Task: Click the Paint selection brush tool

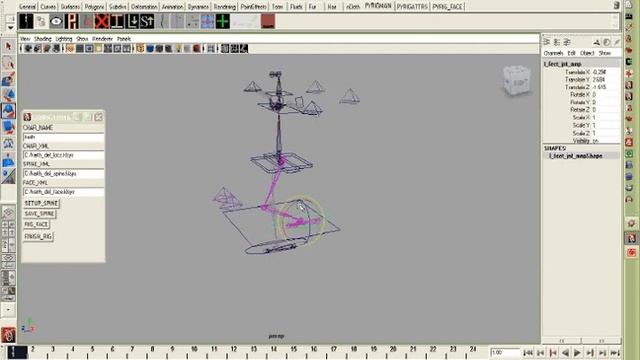Action: coord(8,78)
